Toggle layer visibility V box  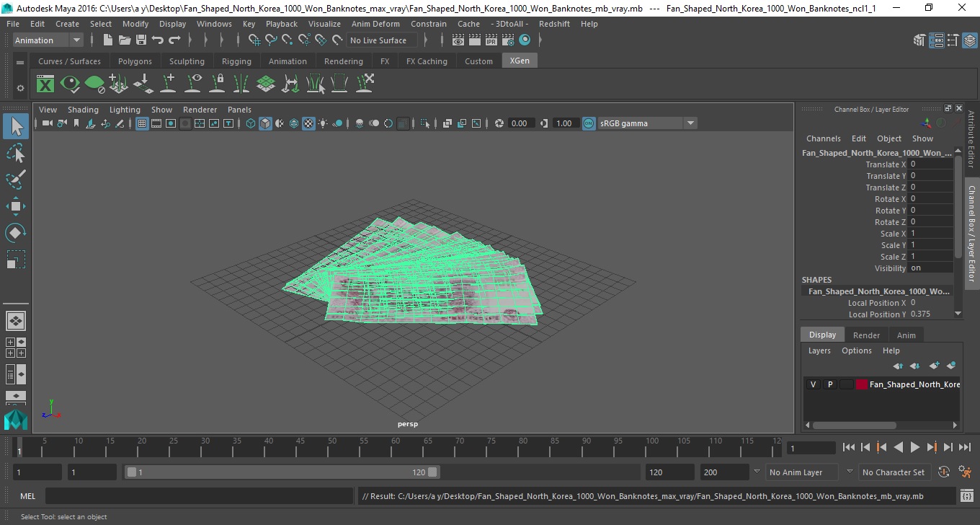click(813, 384)
